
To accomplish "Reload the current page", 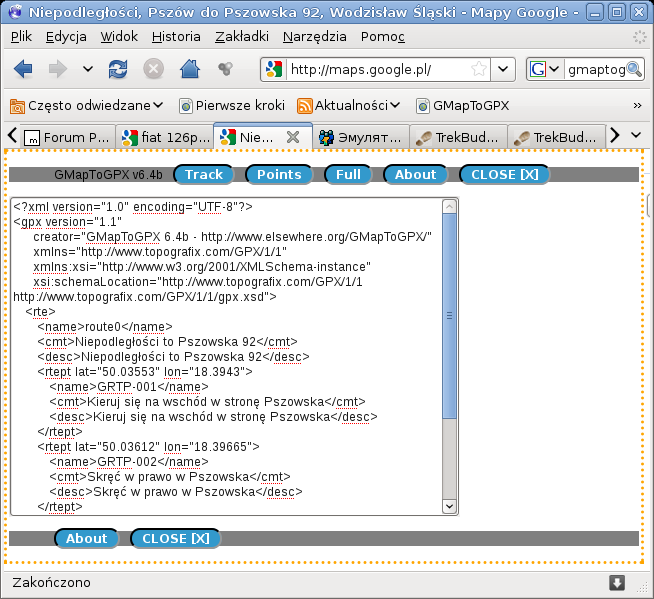I will coord(118,69).
